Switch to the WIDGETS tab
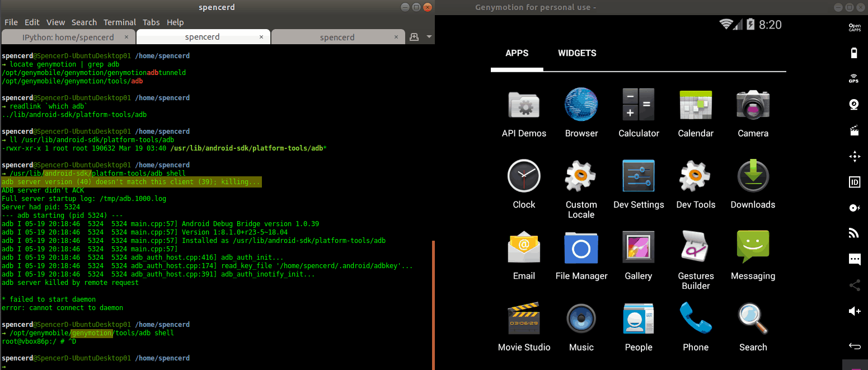Screen dimensions: 868x370 coord(577,53)
